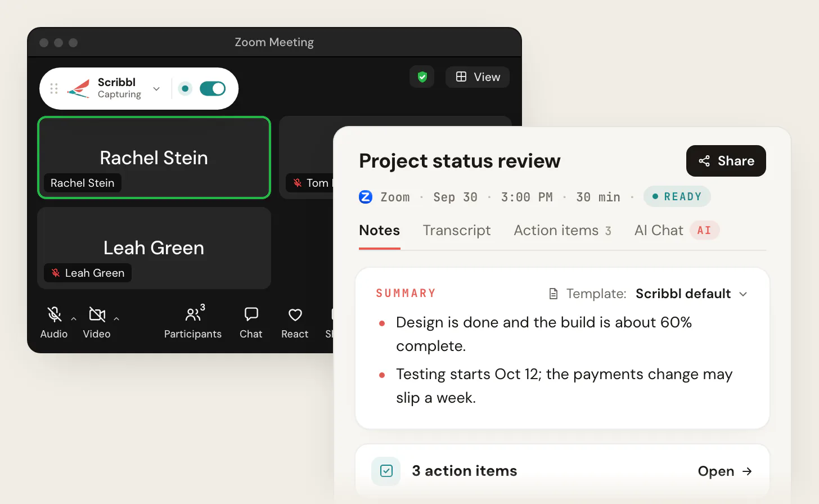Click Leah Green's muted microphone icon
The image size is (819, 504).
(56, 273)
